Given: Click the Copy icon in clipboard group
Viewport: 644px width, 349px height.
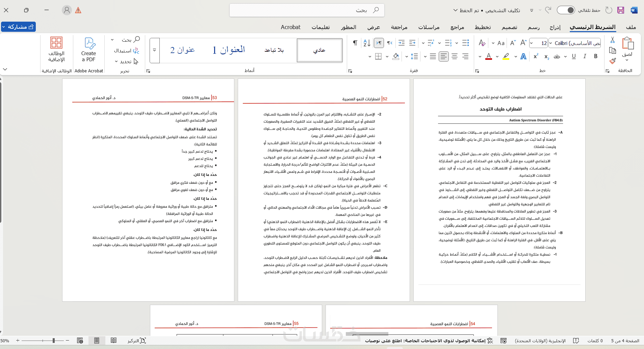Looking at the screenshot, I should [613, 51].
